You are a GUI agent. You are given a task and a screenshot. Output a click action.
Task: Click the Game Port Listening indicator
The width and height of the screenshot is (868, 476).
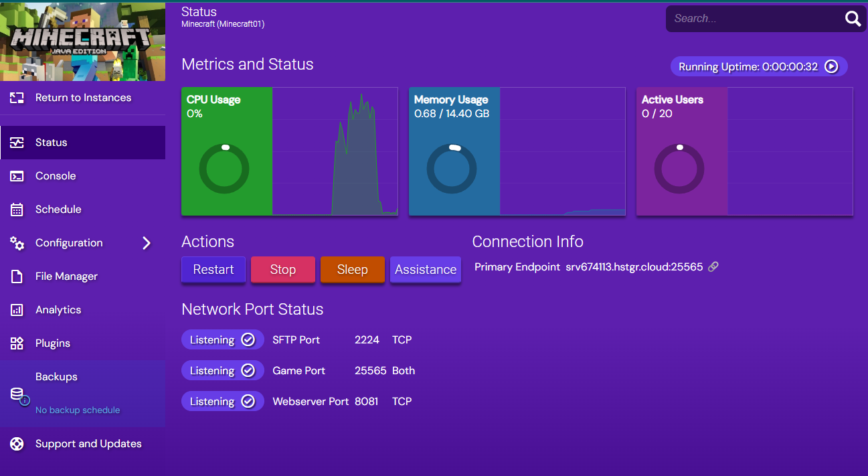pos(222,370)
